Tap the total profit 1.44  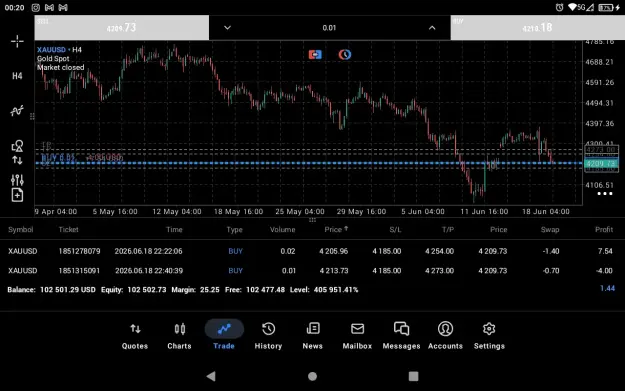coord(607,288)
